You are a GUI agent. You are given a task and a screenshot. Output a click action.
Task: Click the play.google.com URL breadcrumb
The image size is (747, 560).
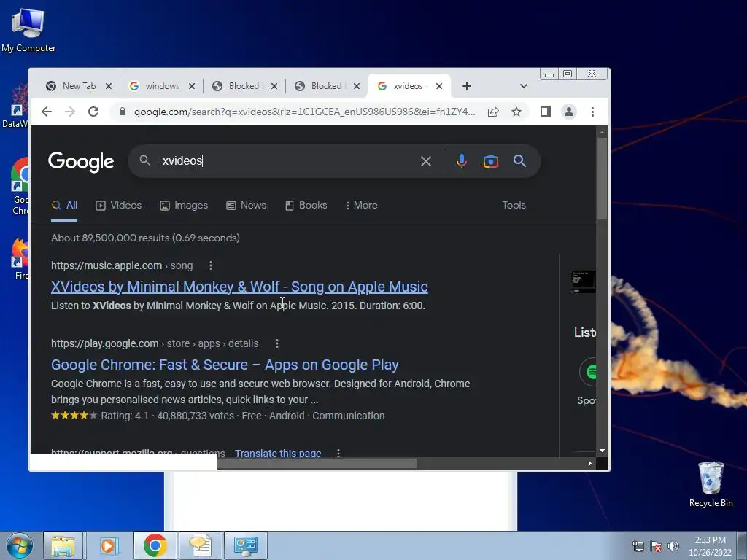point(155,343)
